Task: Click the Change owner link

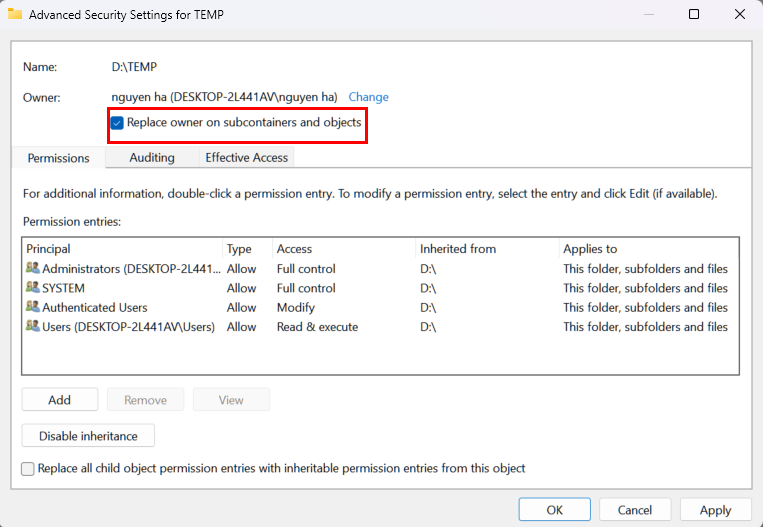Action: (368, 97)
